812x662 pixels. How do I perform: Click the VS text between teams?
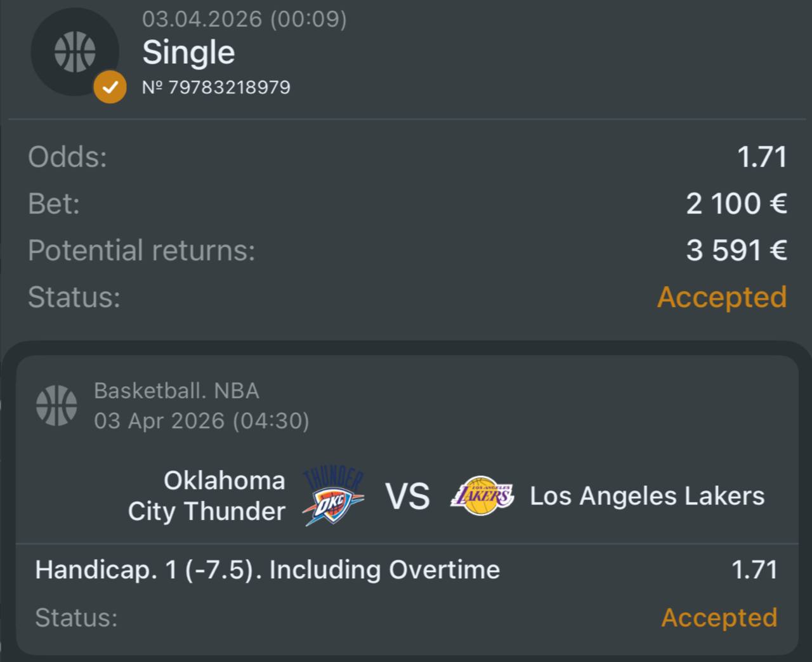pos(407,496)
